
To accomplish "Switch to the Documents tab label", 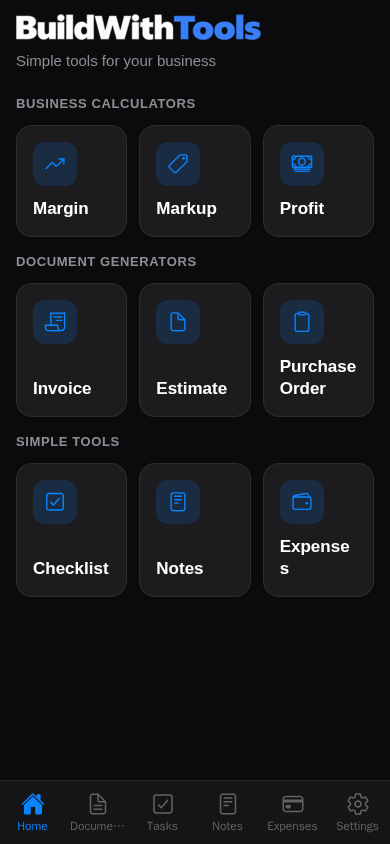I will coord(97,826).
